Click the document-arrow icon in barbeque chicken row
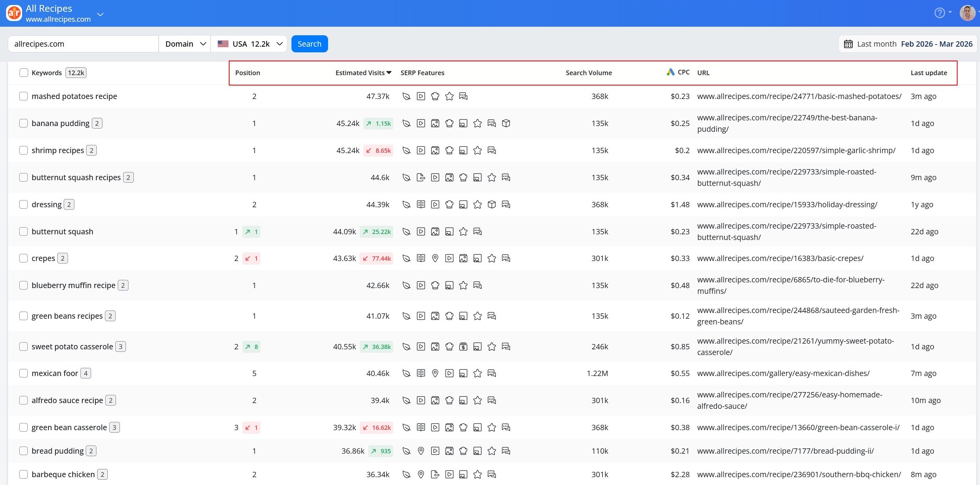The width and height of the screenshot is (980, 485). [x=435, y=475]
